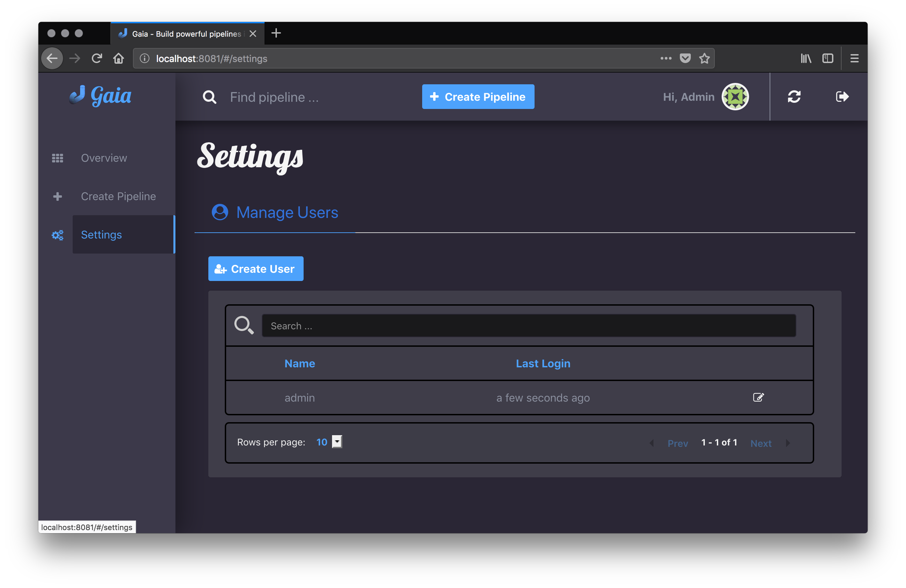Sort users by Last Login column
Viewport: 906px width, 588px height.
(543, 364)
